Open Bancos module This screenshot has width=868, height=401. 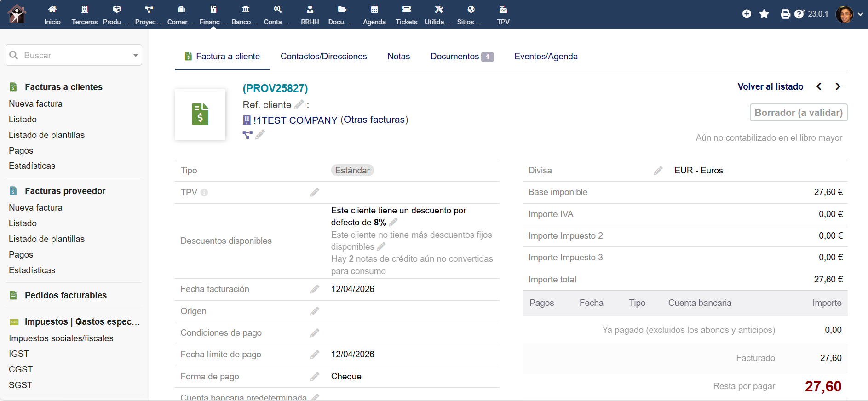pos(245,15)
